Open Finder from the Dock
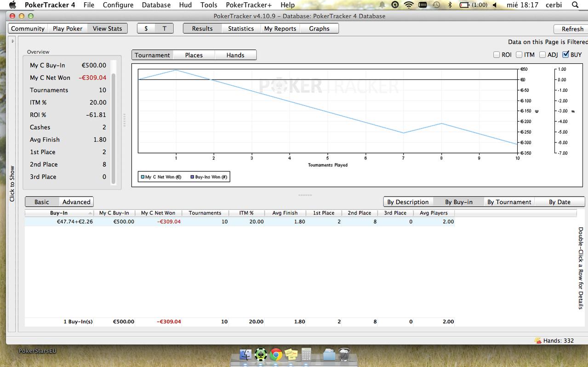The height and width of the screenshot is (367, 588). (x=246, y=355)
